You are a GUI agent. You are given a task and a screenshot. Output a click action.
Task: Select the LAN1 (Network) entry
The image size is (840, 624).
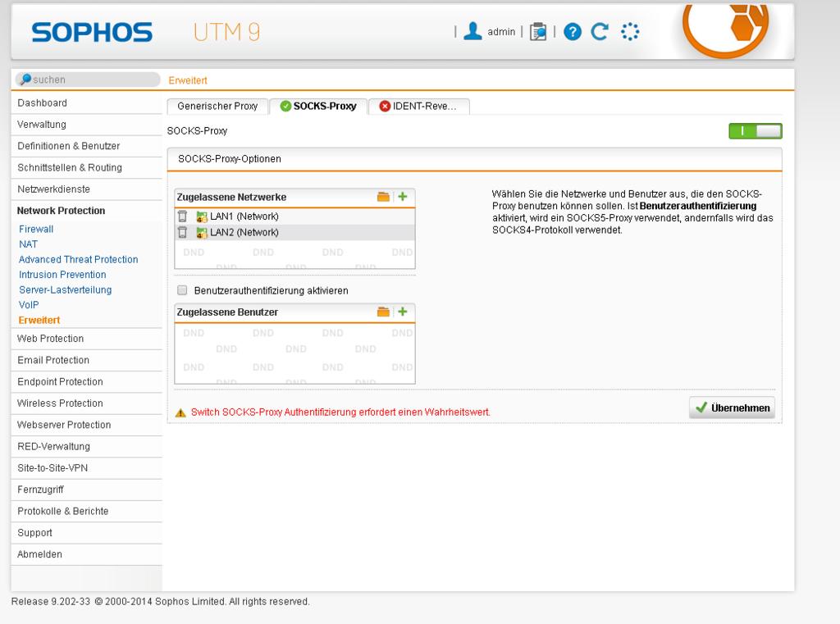click(x=294, y=216)
